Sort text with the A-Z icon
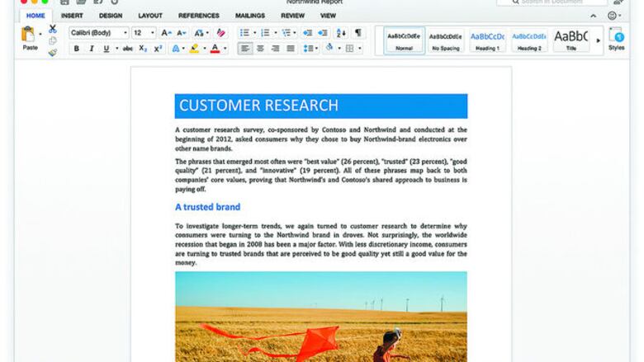Screen dimensions: 644x362 341,33
